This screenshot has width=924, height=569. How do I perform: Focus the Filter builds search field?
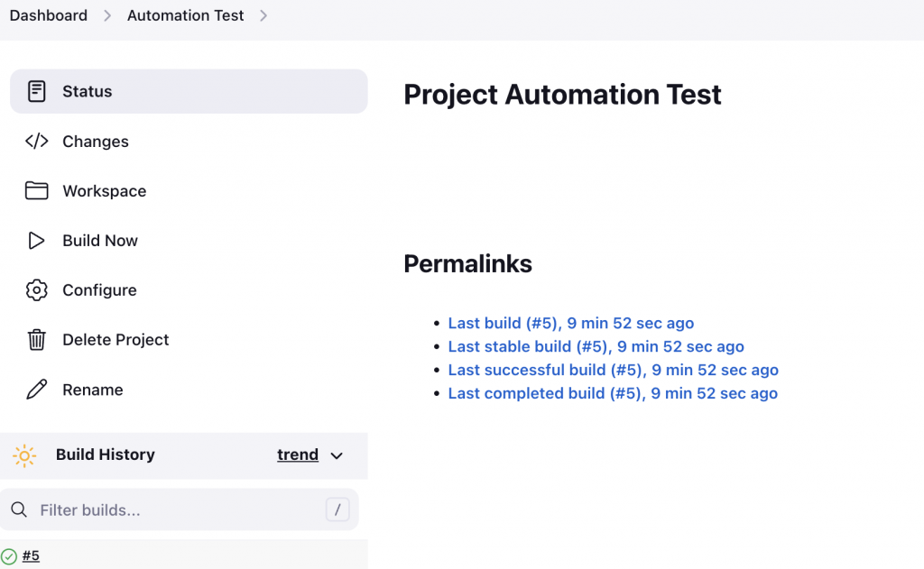[171, 510]
